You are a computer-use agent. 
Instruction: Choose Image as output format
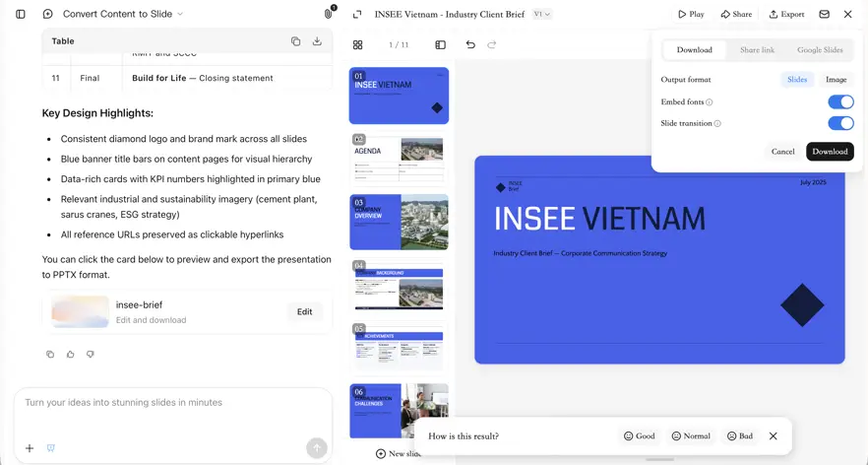coord(836,80)
